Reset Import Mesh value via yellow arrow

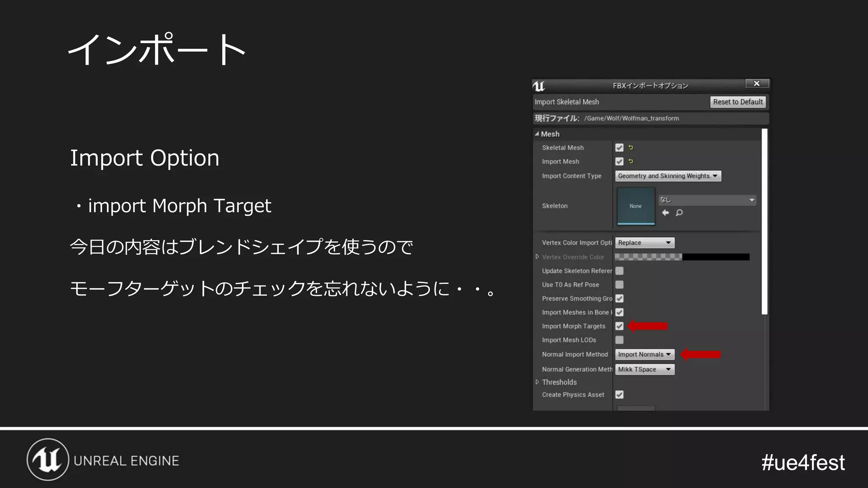631,161
